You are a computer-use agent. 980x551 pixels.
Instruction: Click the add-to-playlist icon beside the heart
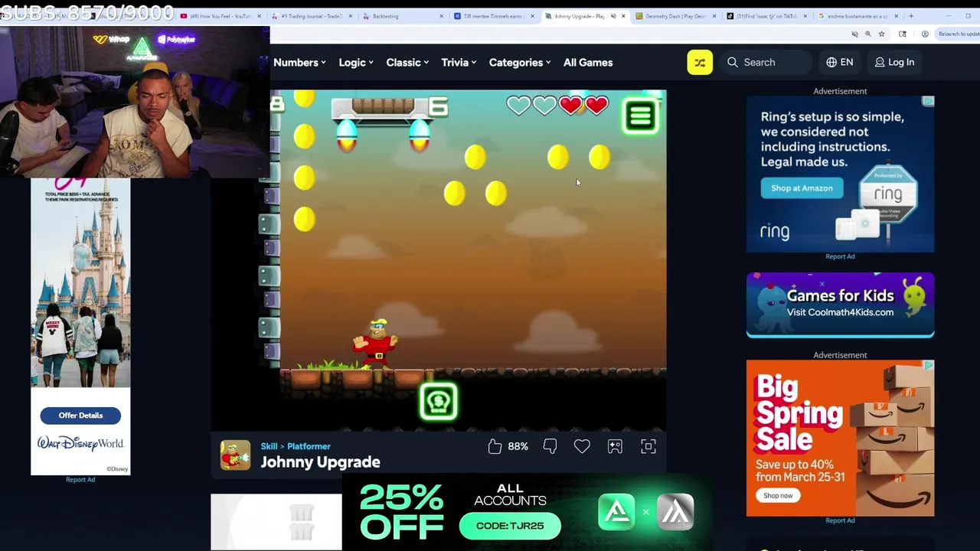coord(615,446)
